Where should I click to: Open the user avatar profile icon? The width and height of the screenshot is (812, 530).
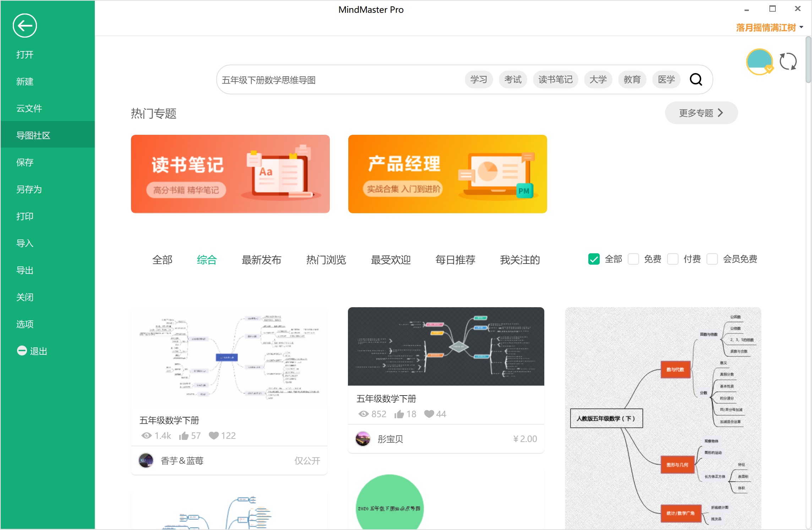(759, 62)
